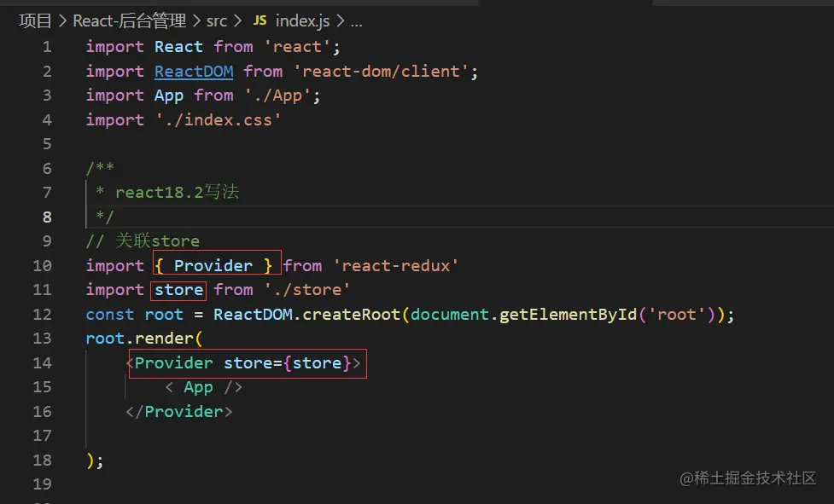
Task: Click 'App' identifier on line 3 import
Action: tap(169, 96)
